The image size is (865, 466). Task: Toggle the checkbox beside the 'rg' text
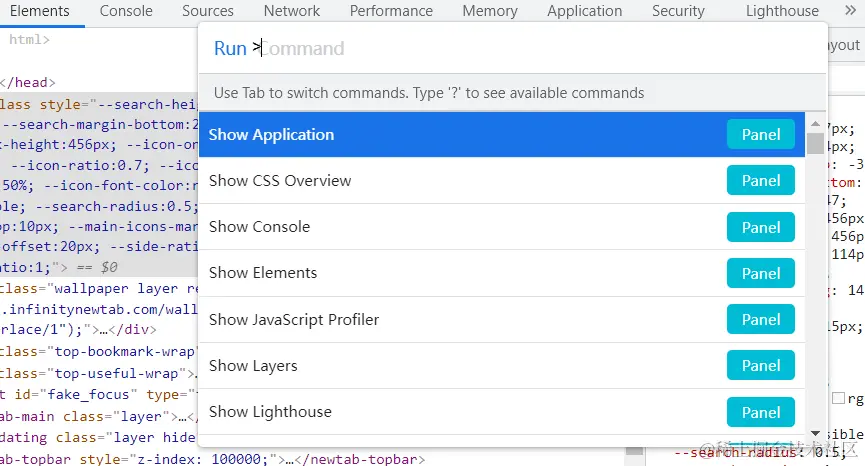[838, 398]
